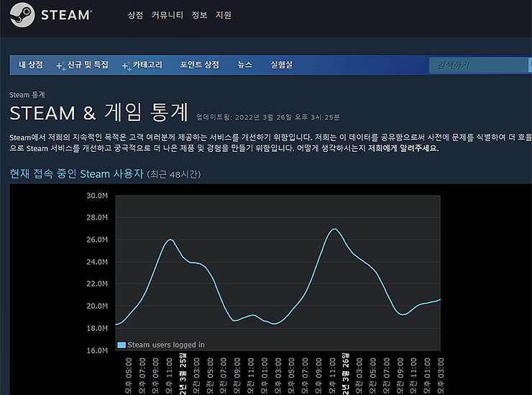Screen dimensions: 532x395
Task: Open the 커뮤니티 top menu
Action: (168, 15)
